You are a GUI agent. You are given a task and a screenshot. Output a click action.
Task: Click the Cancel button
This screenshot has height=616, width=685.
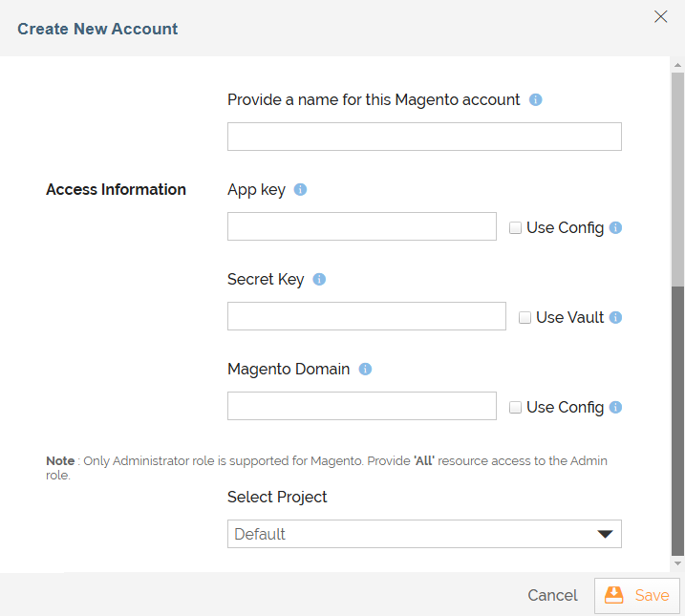click(552, 595)
